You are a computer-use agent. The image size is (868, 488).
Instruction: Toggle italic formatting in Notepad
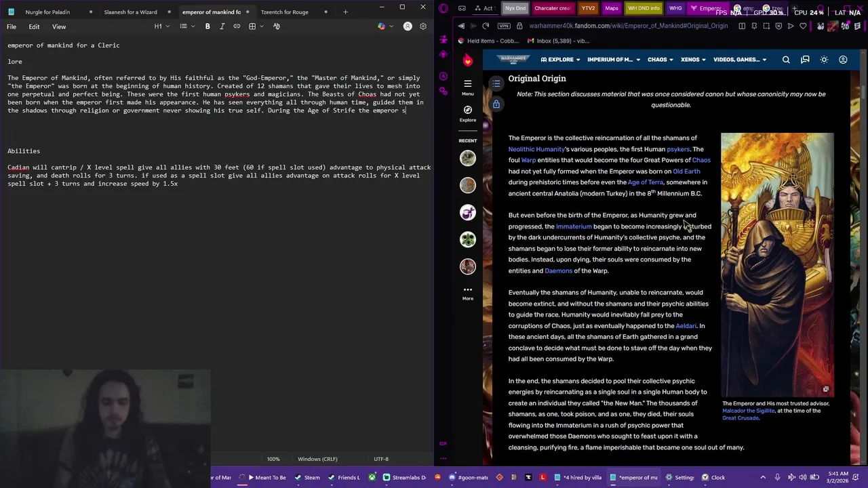coord(222,26)
